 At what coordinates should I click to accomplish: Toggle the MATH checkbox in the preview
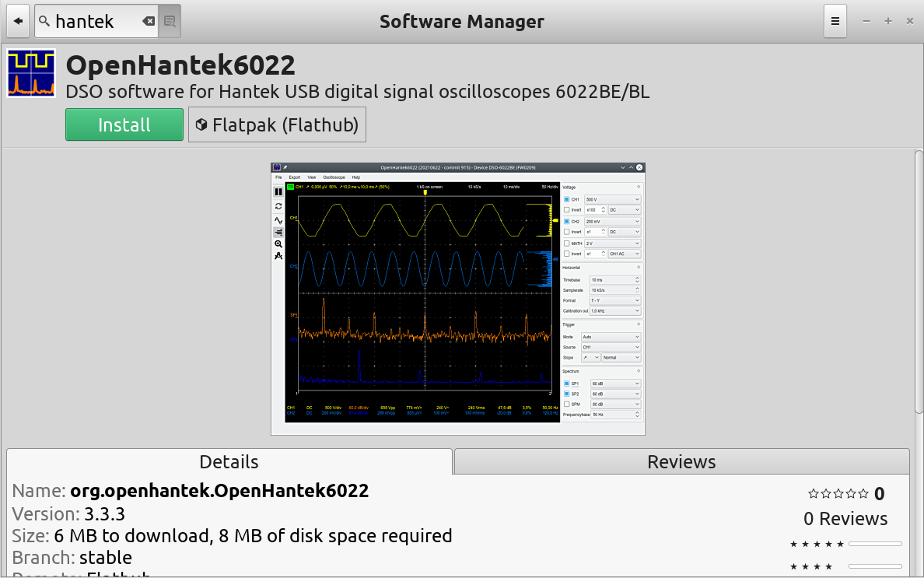566,243
